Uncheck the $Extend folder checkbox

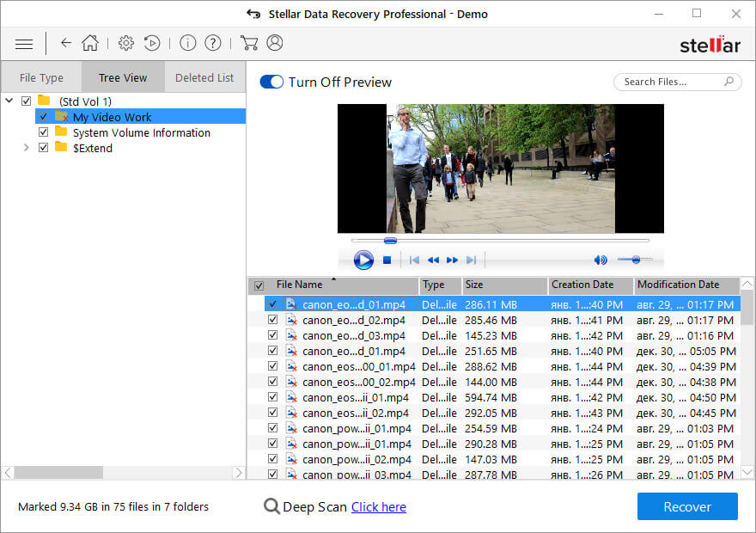44,147
